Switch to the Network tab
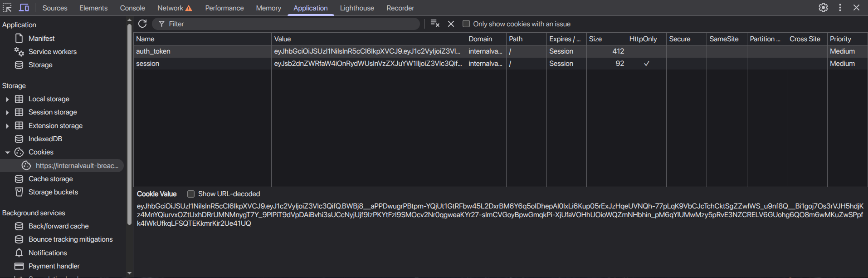Image resolution: width=868 pixels, height=278 pixels. (171, 8)
